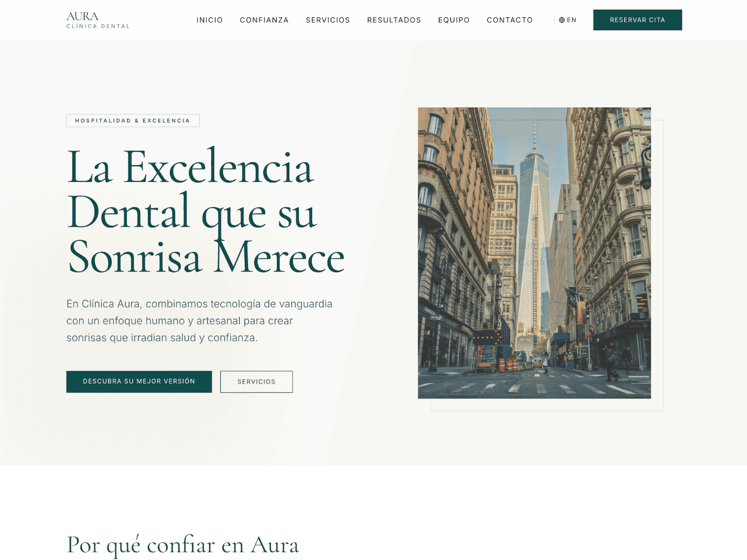
Task: Click the 'Descubra su mejor versión' button
Action: (139, 381)
